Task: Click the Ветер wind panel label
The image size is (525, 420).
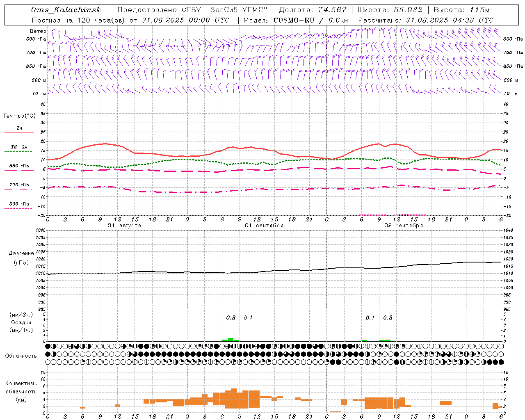Action: point(38,31)
